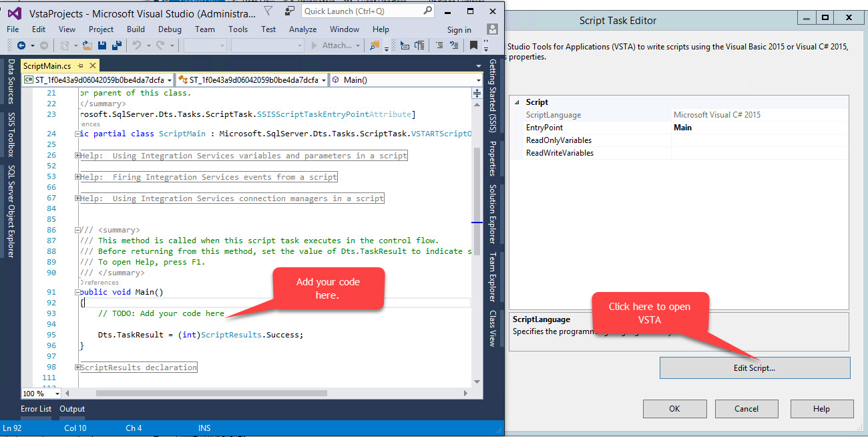This screenshot has width=868, height=437.
Task: Open the Build menu
Action: (x=136, y=29)
